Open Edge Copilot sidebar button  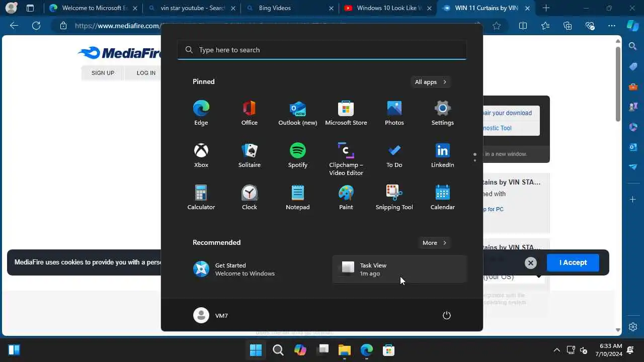[633, 26]
